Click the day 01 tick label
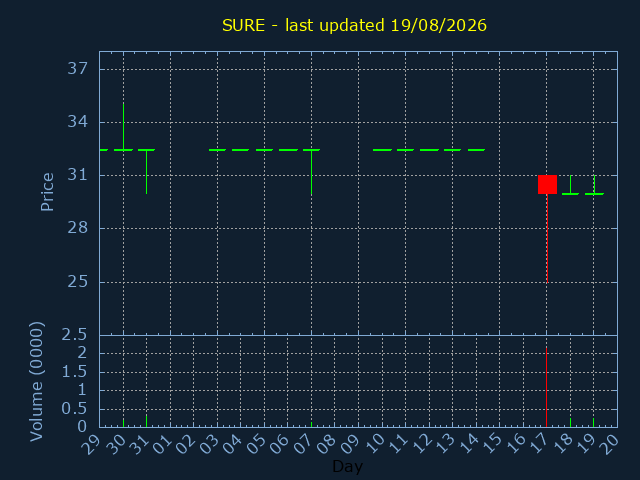The image size is (640, 480). pos(163,444)
